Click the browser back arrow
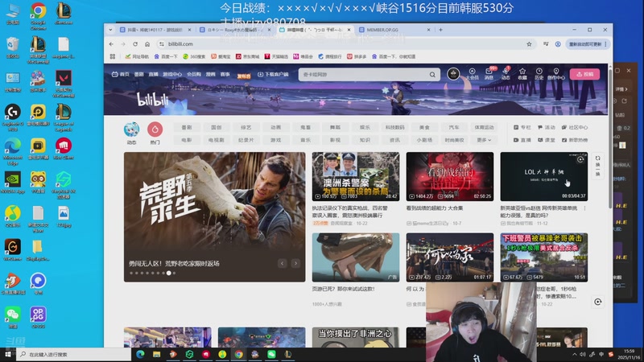This screenshot has height=362, width=644. coord(111,44)
